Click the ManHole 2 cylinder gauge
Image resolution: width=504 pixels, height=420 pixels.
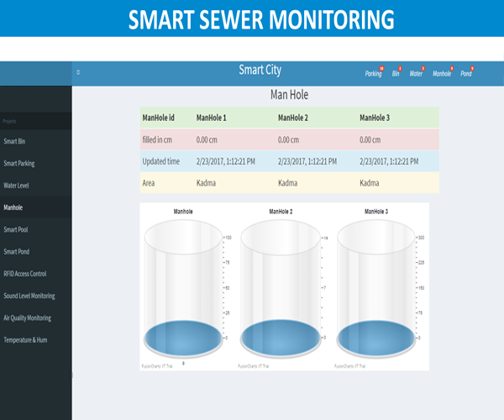coord(280,286)
